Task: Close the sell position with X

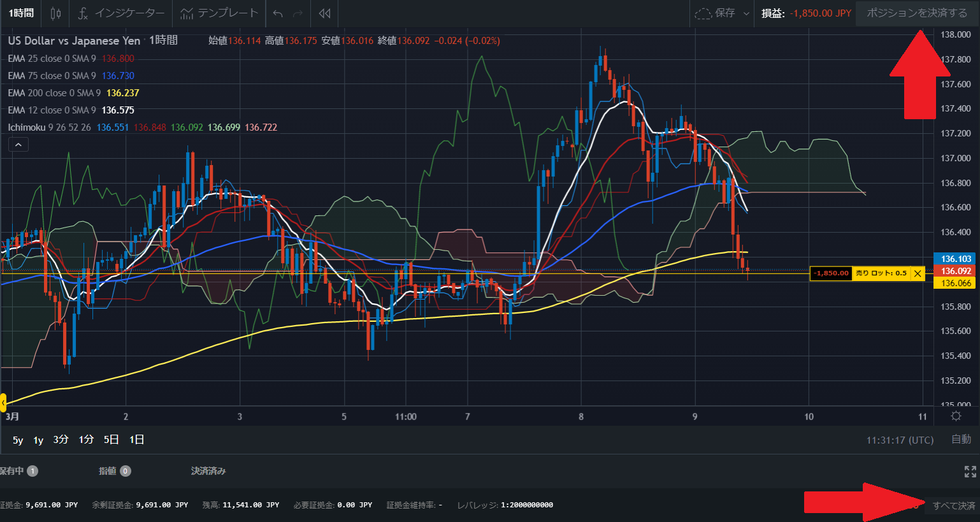Action: pos(918,273)
